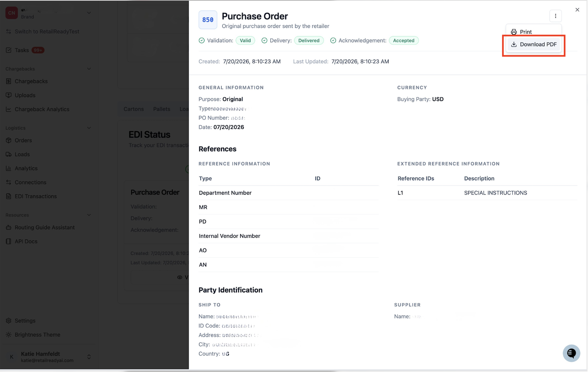Open the brand switcher dropdown
The image size is (588, 372).
coord(89,13)
